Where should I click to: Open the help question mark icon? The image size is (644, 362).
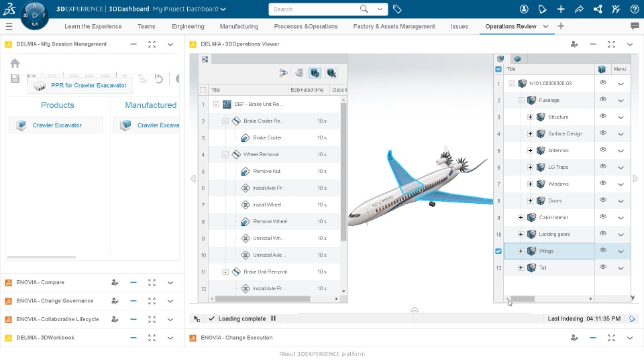point(635,9)
